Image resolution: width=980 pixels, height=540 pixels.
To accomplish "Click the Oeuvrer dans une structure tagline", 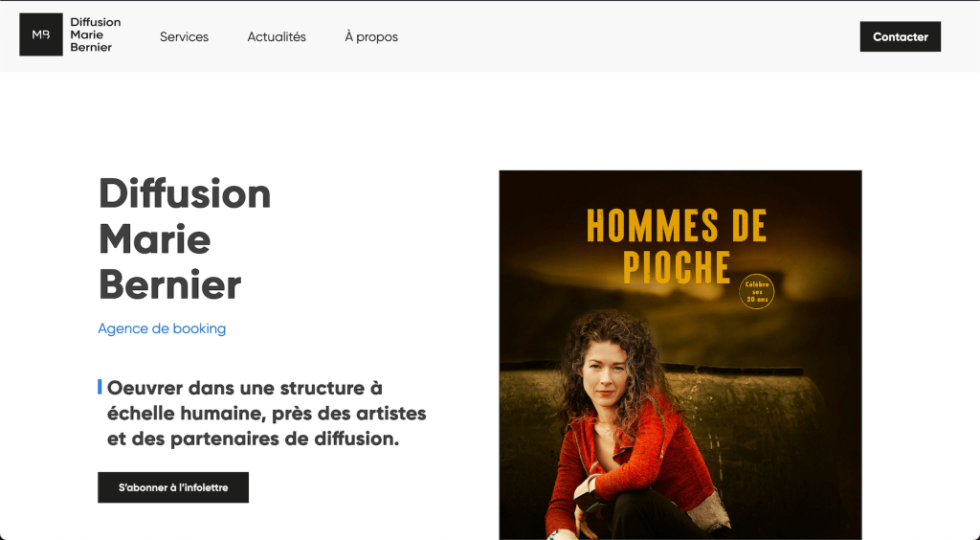I will [x=267, y=413].
